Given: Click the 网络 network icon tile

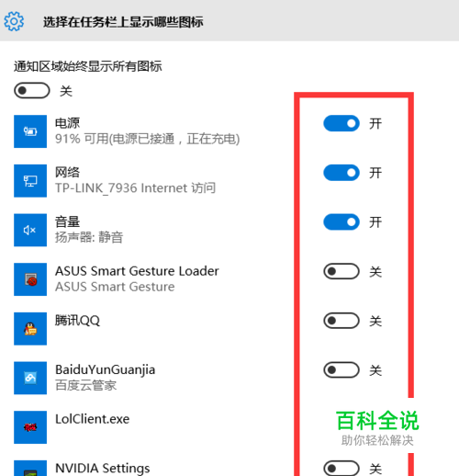Looking at the screenshot, I should [x=30, y=181].
